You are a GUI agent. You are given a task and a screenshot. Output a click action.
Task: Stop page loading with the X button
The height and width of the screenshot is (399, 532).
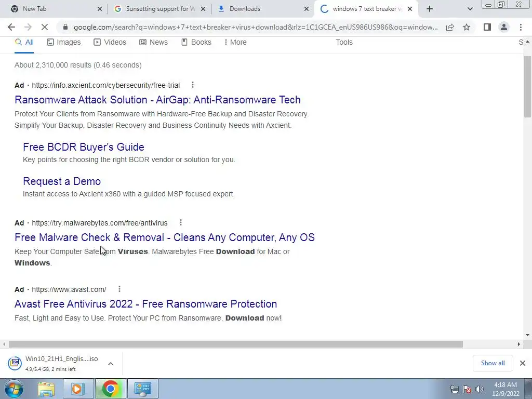pyautogui.click(x=45, y=27)
